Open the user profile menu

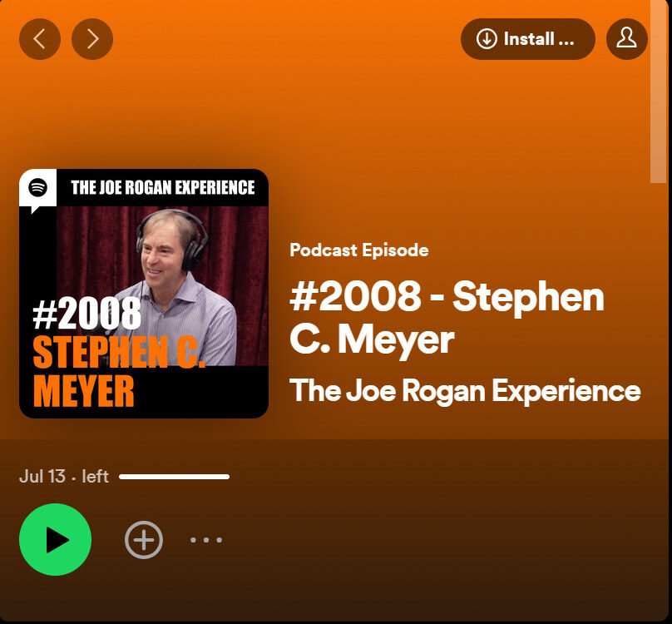click(x=626, y=39)
